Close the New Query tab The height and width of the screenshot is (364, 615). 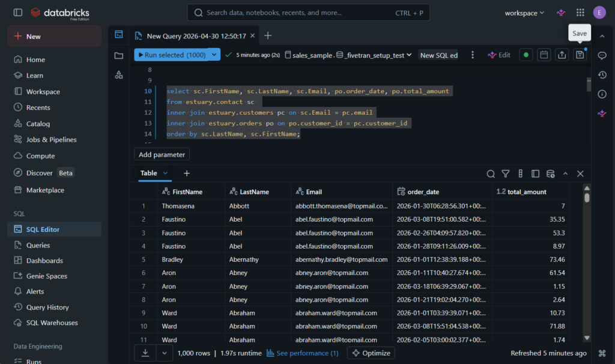[253, 35]
